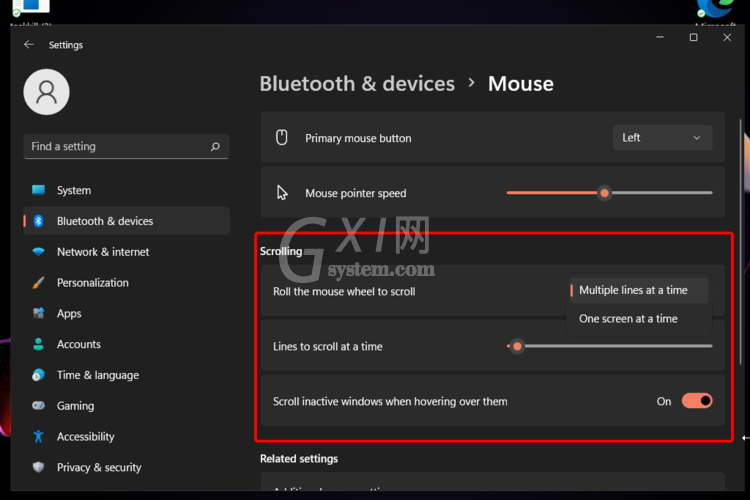The width and height of the screenshot is (750, 500).
Task: Click the Accessibility figure icon
Action: tap(38, 436)
